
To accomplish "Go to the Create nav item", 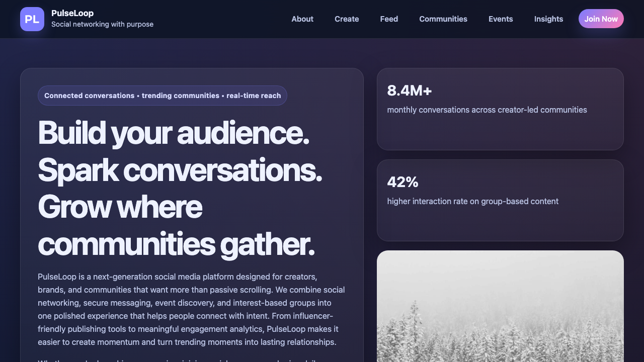I will 347,19.
